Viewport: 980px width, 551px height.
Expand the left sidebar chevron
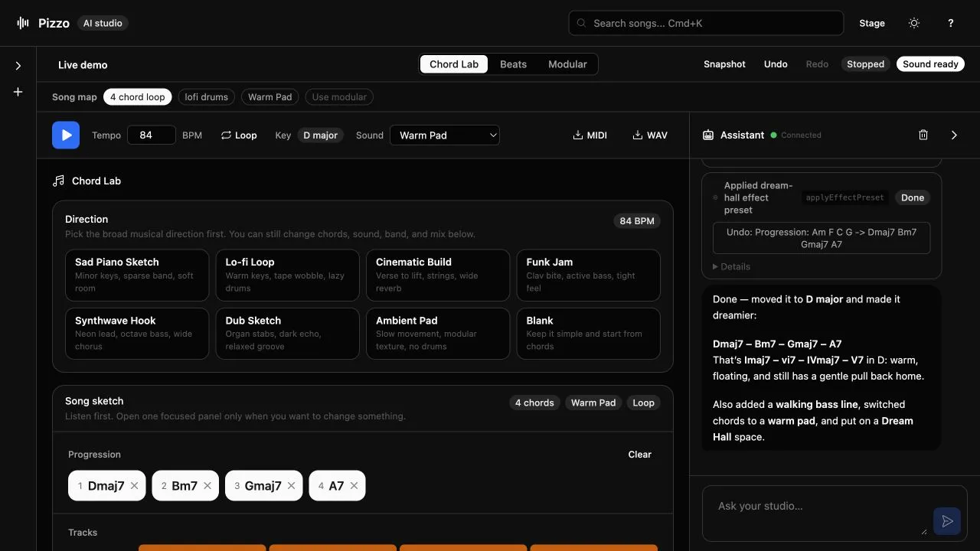[18, 66]
